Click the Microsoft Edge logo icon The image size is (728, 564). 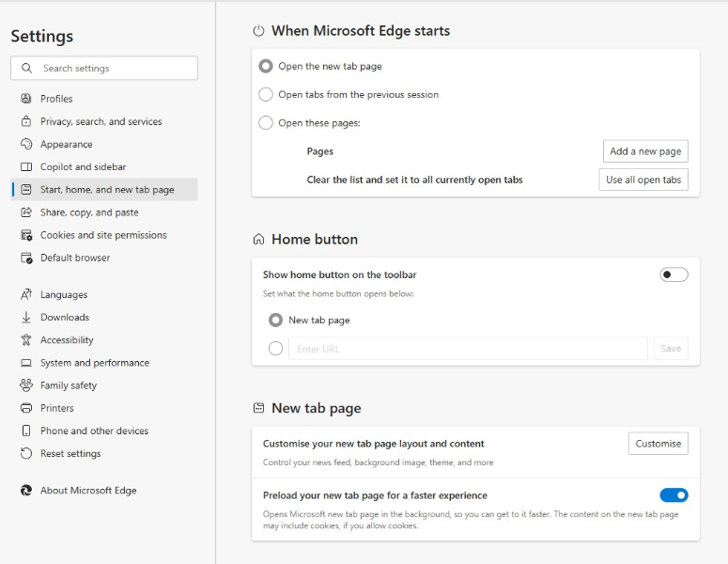(x=26, y=490)
